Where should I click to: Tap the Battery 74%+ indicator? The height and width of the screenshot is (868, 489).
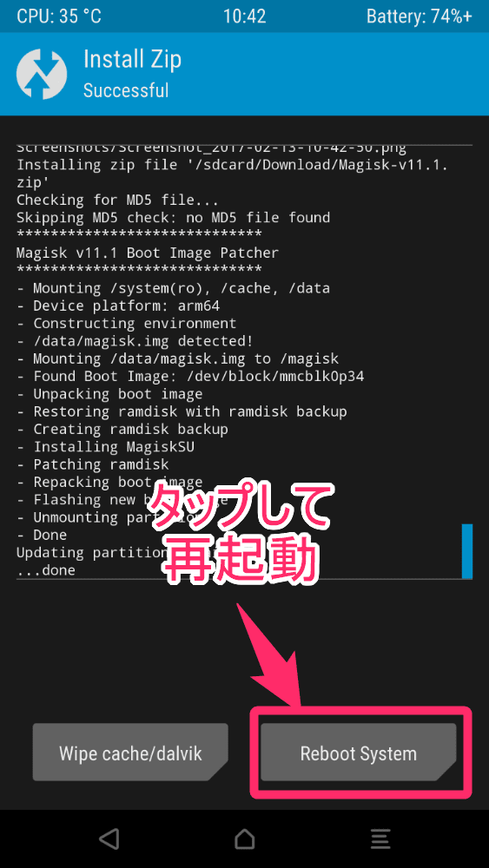[x=420, y=16]
